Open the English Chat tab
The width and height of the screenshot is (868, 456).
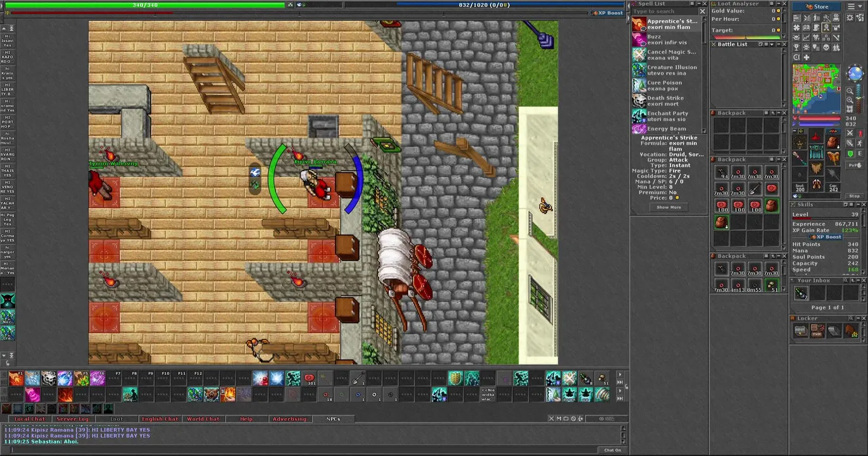160,419
